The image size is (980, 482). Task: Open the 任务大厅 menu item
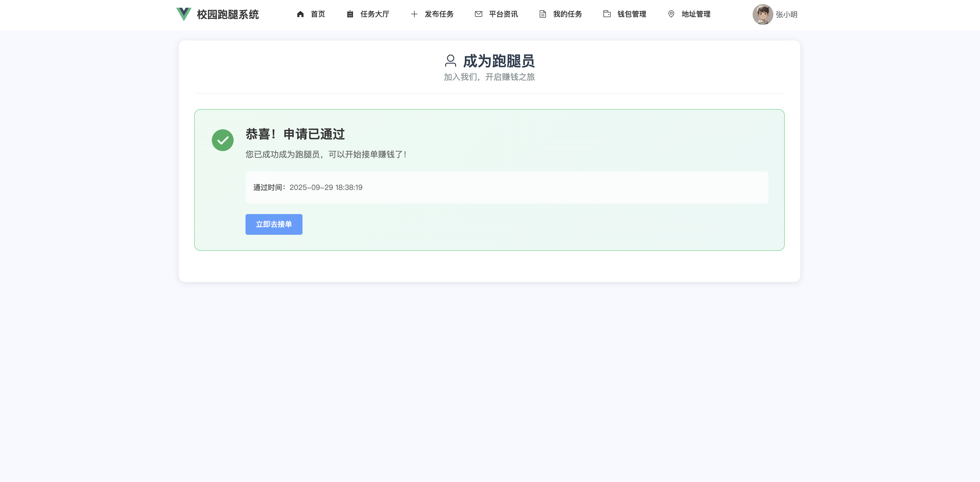[374, 14]
